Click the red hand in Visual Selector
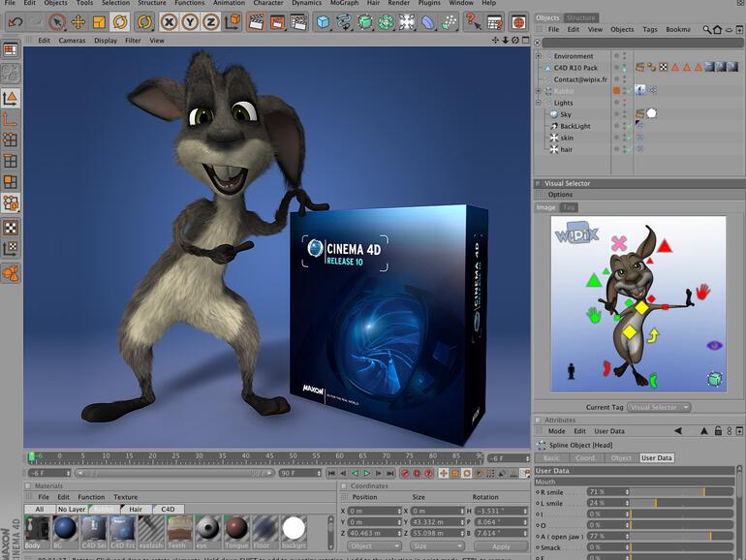The height and width of the screenshot is (560, 746). pyautogui.click(x=702, y=290)
